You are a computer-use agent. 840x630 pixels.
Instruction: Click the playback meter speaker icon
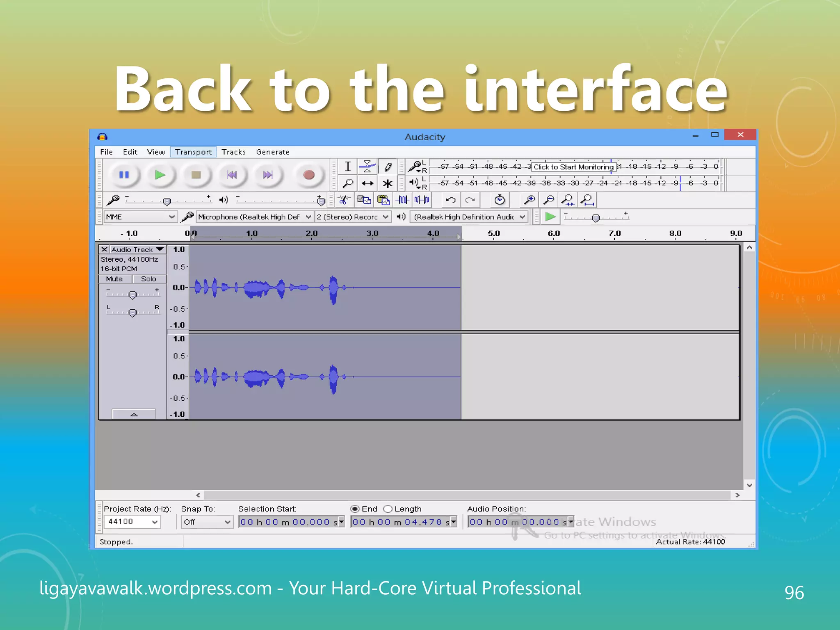[414, 182]
